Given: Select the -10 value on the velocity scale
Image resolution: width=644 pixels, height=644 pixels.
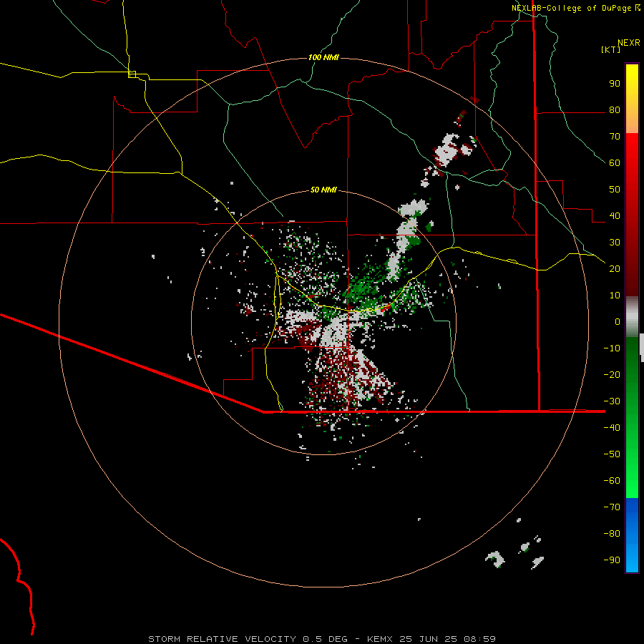Looking at the screenshot, I should pos(612,348).
